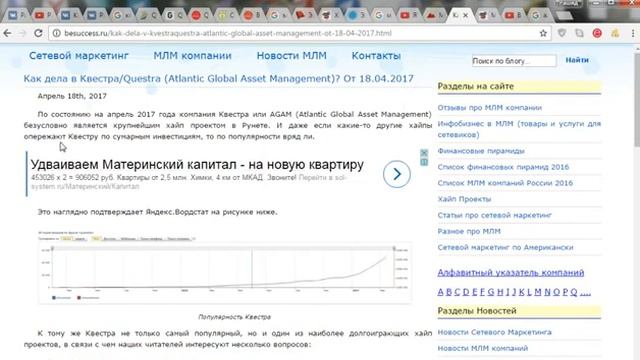Switch to the tab with green leaf icon
The image size is (640, 360).
pyautogui.click(x=147, y=16)
